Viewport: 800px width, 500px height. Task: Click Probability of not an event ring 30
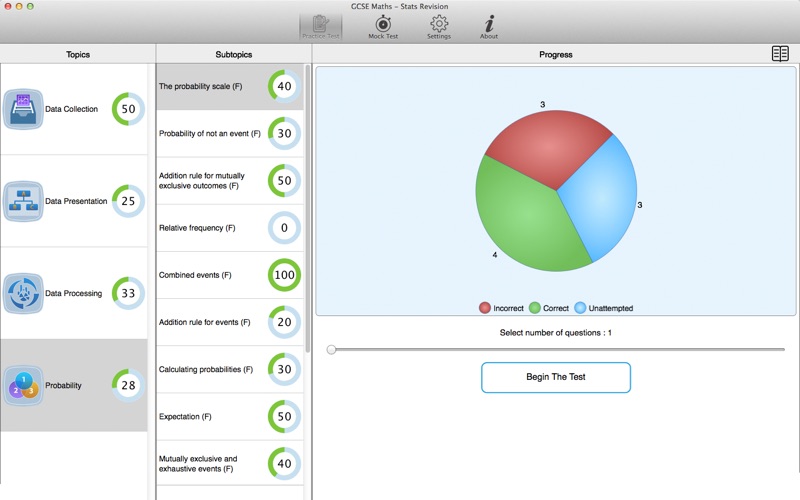284,133
